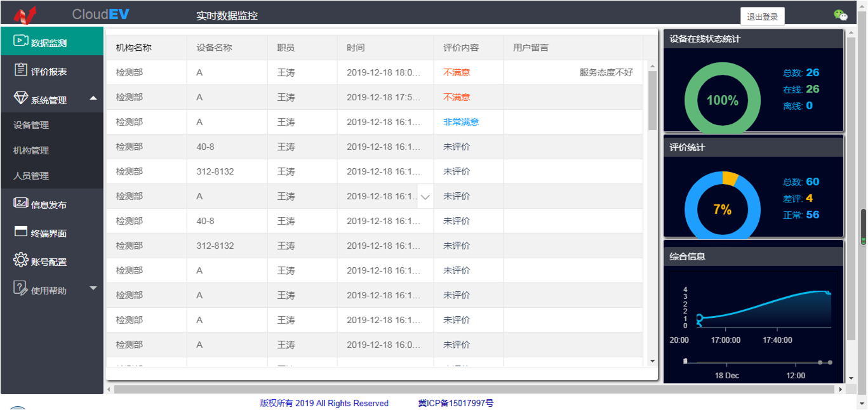Image resolution: width=868 pixels, height=410 pixels.
Task: Click the 评价内容 column header
Action: pos(460,48)
